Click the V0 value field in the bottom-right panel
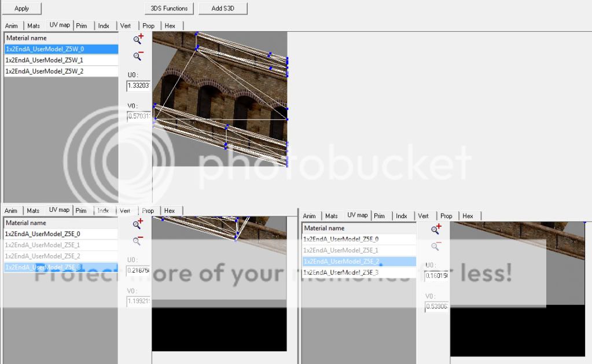This screenshot has width=592, height=364. coord(436,306)
